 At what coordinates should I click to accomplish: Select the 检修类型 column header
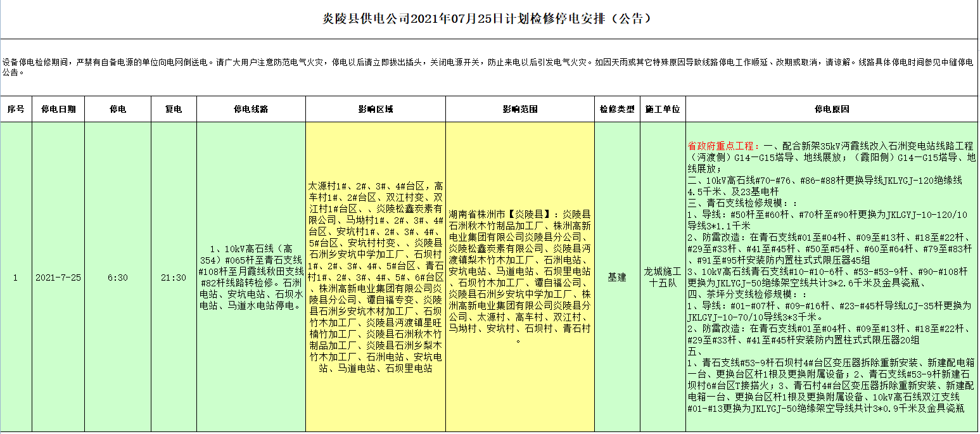[x=617, y=109]
